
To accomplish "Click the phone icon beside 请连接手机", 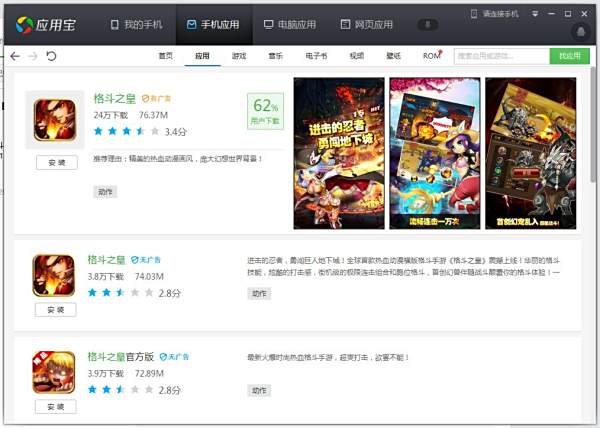I will click(474, 14).
